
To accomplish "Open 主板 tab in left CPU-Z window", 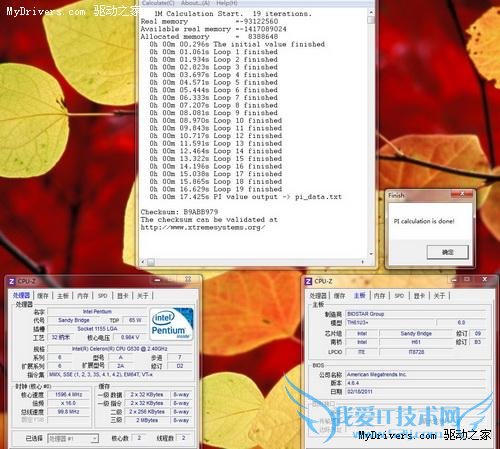I will pyautogui.click(x=63, y=295).
